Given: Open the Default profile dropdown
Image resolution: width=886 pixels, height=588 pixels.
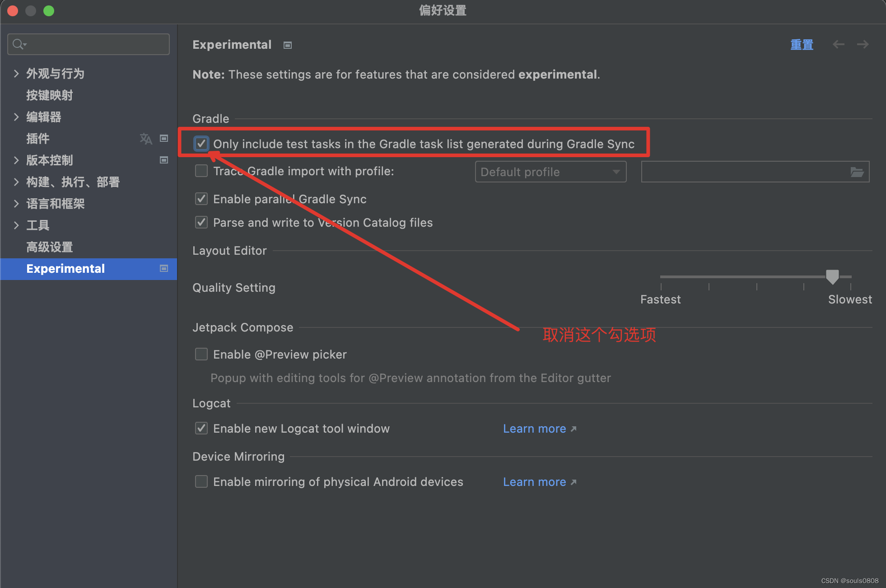Looking at the screenshot, I should coord(550,172).
